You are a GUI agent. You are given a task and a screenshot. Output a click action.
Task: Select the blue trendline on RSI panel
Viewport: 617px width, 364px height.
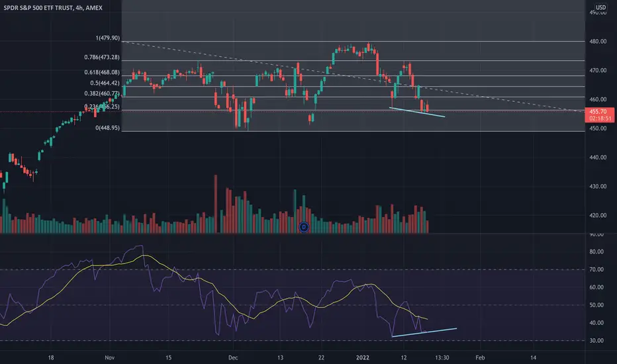424,332
